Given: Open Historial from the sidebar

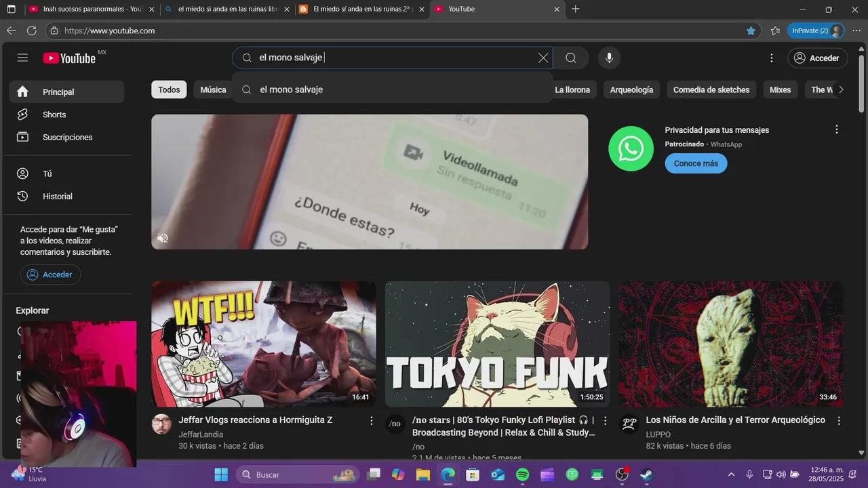Looking at the screenshot, I should click(57, 196).
